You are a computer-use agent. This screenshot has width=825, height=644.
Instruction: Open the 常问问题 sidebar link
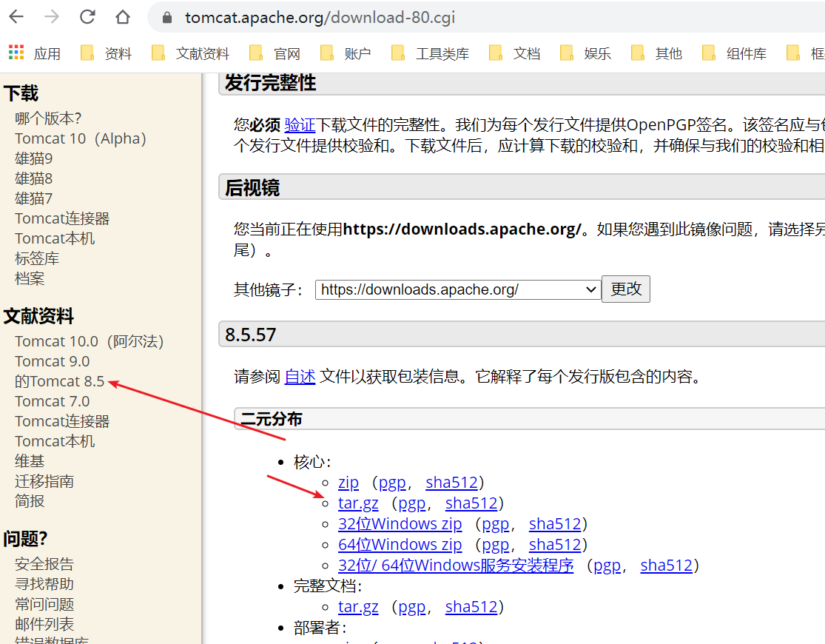pos(44,604)
